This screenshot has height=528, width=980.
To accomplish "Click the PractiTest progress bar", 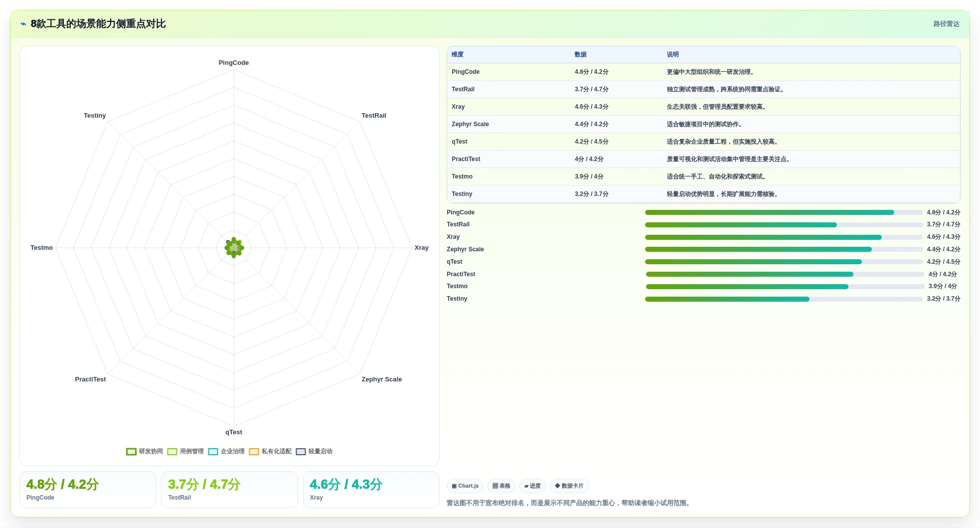I will tap(785, 274).
